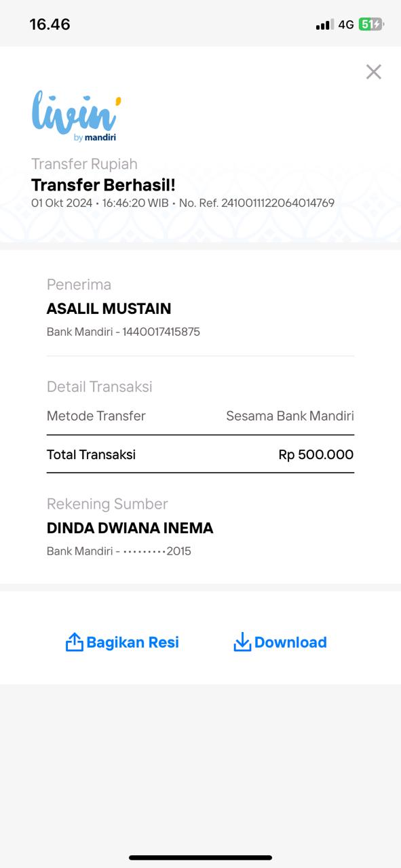Viewport: 401px width, 868px height.
Task: Tap the battery indicator in the status bar
Action: (371, 24)
